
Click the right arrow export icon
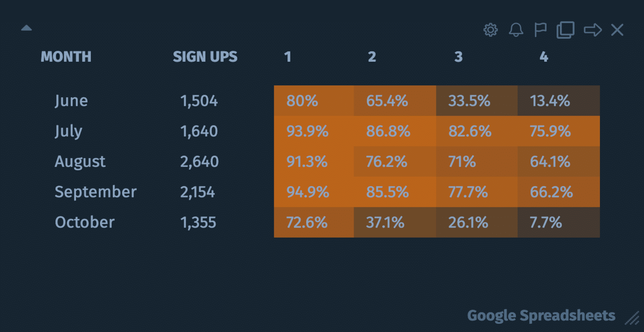(593, 30)
